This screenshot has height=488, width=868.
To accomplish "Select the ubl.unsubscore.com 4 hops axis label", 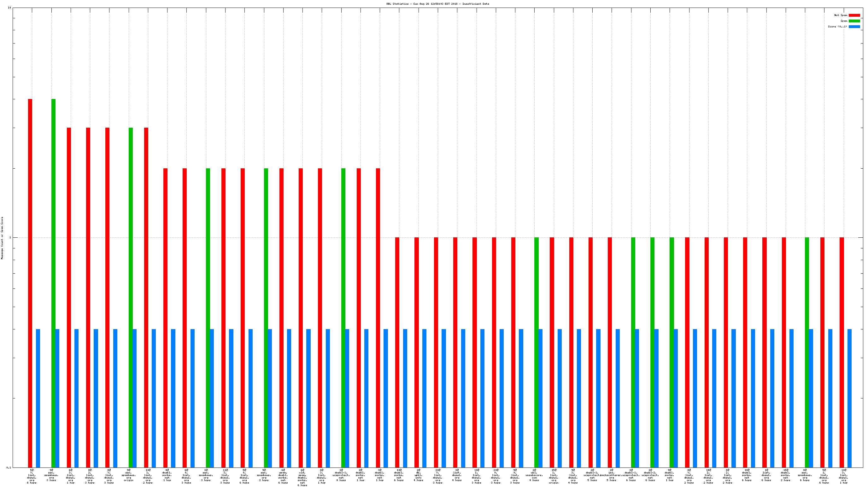I will pyautogui.click(x=534, y=475).
